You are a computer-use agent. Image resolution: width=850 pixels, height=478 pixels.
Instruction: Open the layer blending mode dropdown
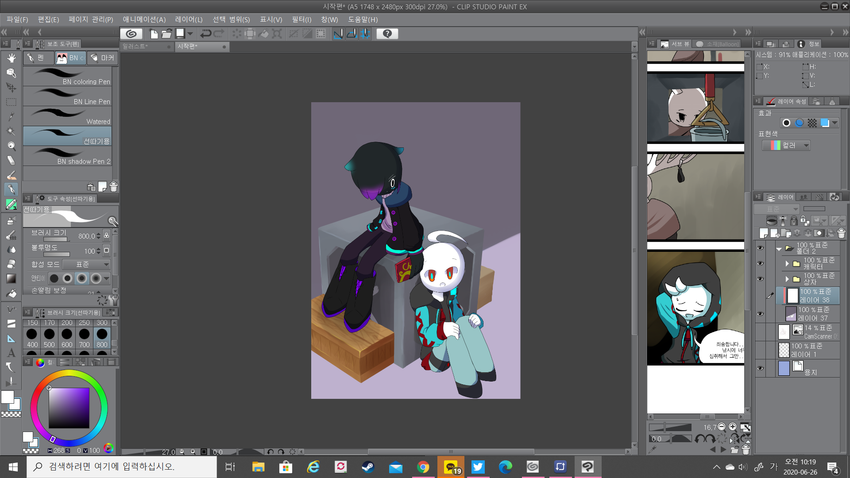pos(776,209)
